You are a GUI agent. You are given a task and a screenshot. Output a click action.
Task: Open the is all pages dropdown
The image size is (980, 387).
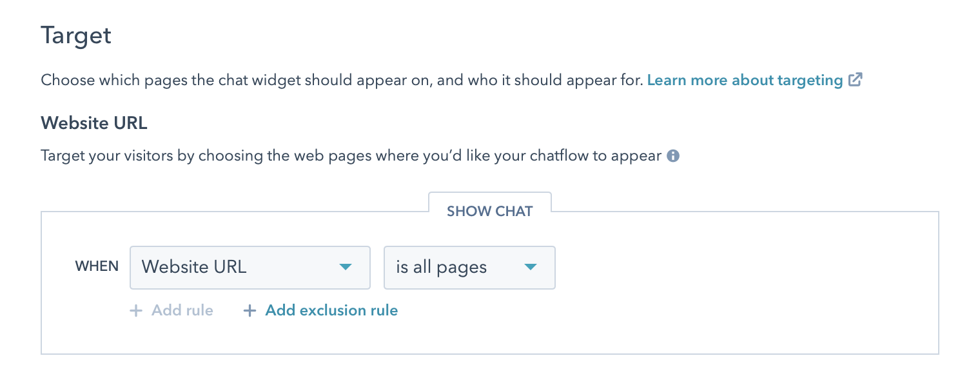469,267
